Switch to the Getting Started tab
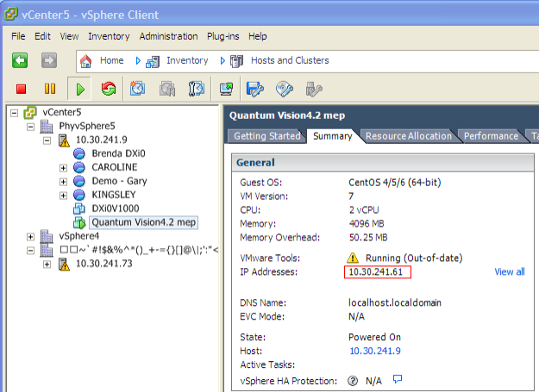 [x=266, y=136]
